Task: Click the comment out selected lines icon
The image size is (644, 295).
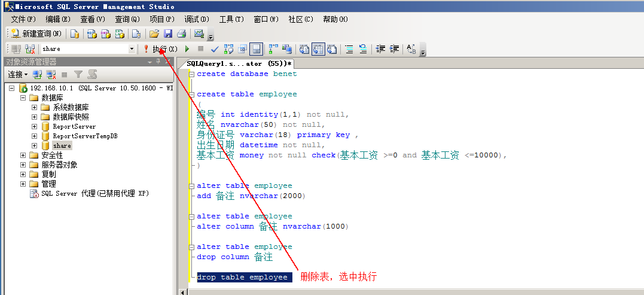Action: (x=349, y=49)
